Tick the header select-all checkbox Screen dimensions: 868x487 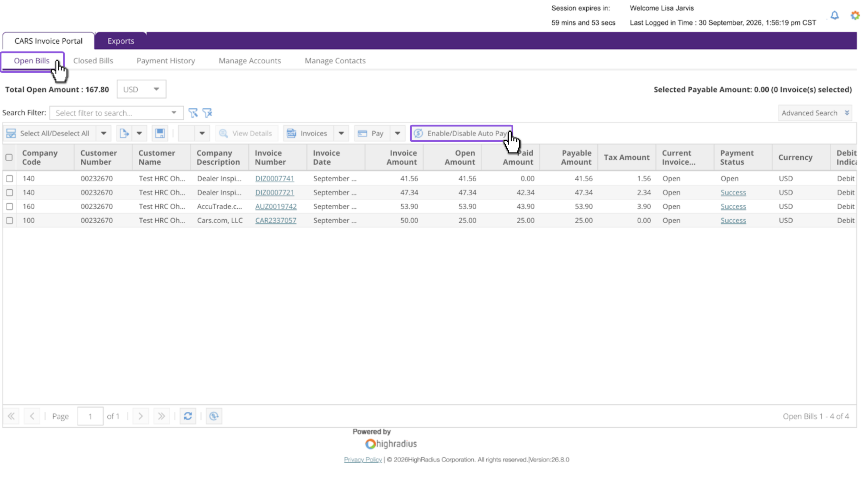(x=9, y=157)
